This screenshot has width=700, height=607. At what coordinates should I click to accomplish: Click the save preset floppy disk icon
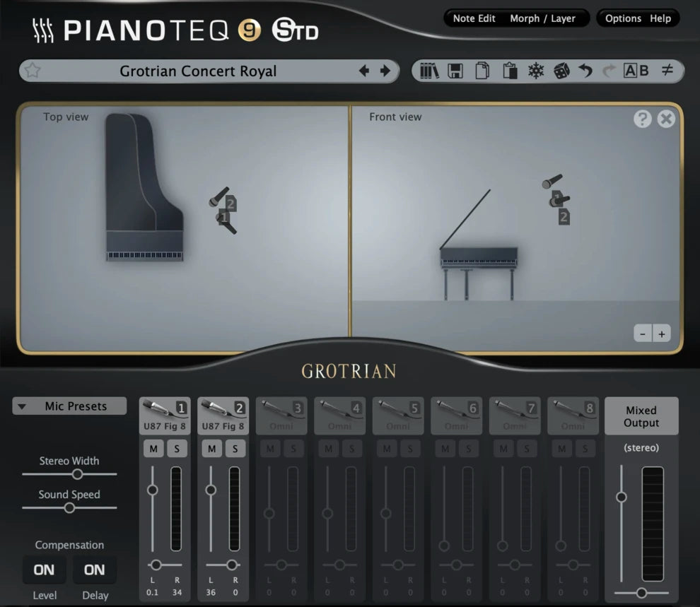456,71
